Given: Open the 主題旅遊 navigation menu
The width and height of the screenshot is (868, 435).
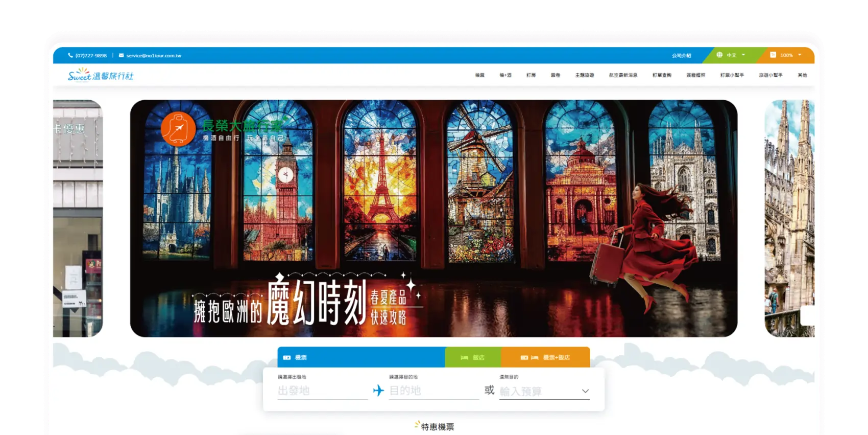Looking at the screenshot, I should [584, 75].
